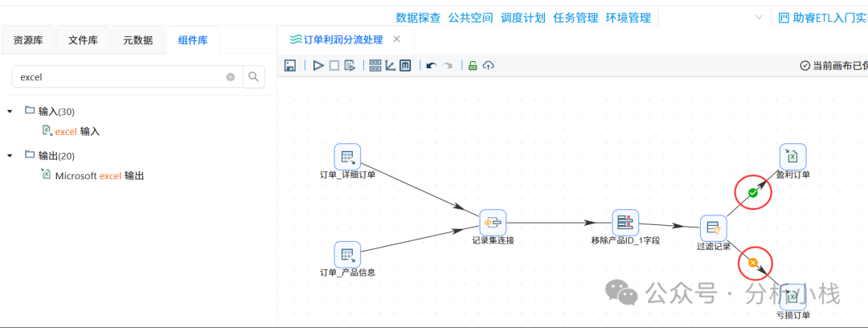Clear the excel search text
868x328 pixels.
pyautogui.click(x=231, y=77)
